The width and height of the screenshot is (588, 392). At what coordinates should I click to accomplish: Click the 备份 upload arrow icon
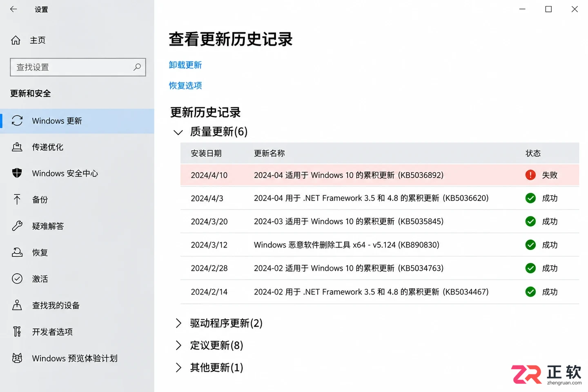click(x=17, y=199)
